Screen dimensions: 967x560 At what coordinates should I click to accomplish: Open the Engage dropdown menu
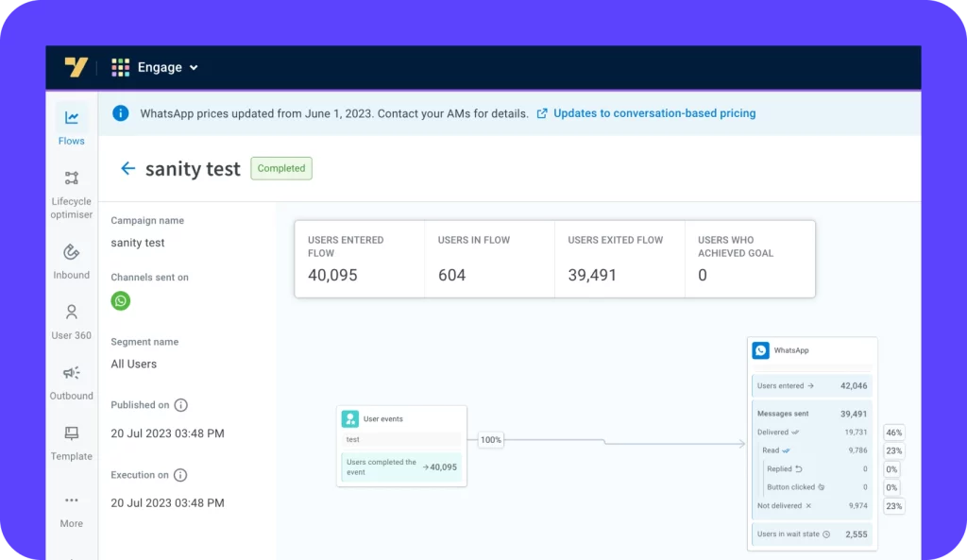[165, 67]
